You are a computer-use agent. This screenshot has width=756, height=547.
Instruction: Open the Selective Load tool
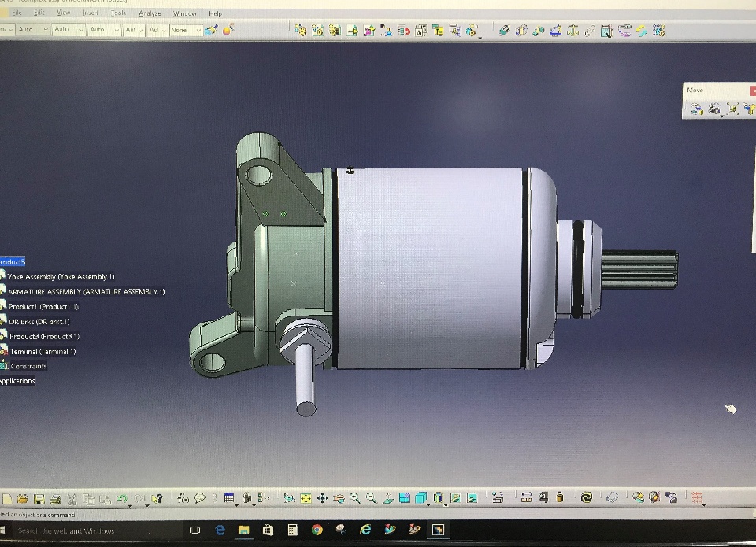438,31
